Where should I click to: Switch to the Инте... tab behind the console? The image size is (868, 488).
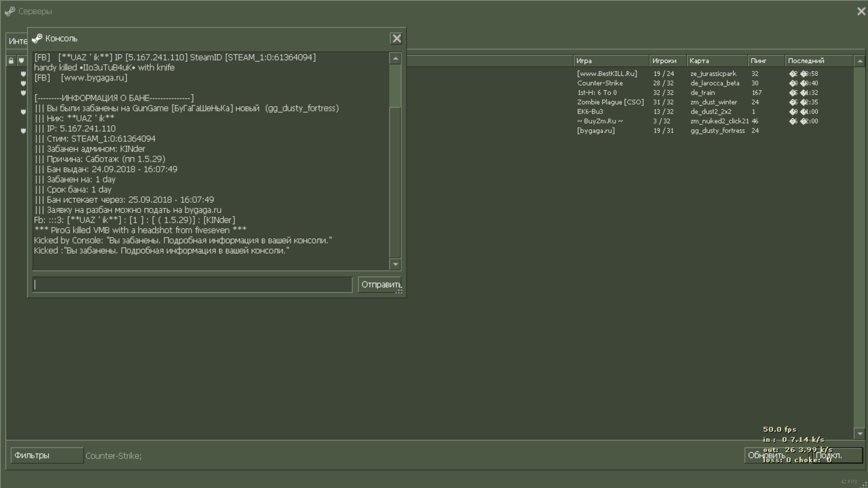pos(17,41)
